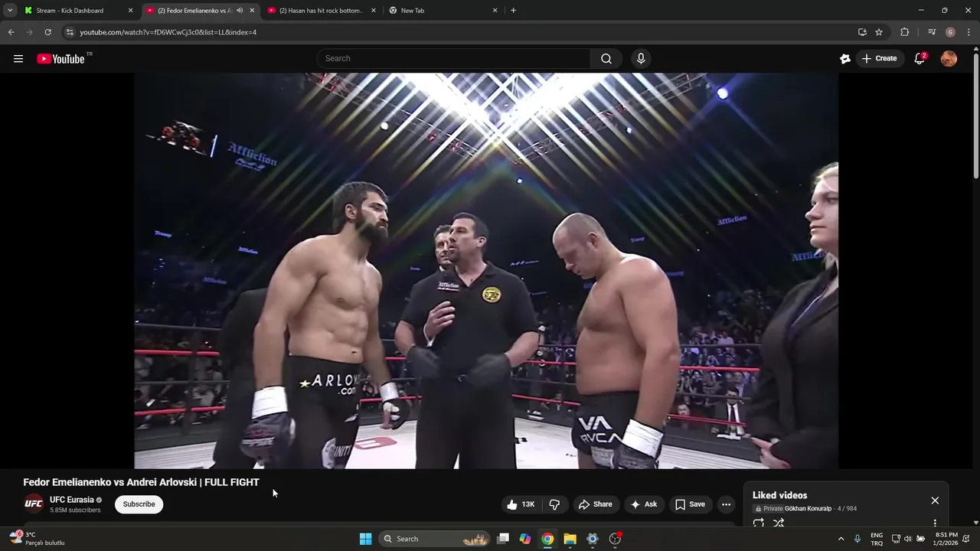Switch ENG TRQ input language
The height and width of the screenshot is (551, 980).
[877, 539]
